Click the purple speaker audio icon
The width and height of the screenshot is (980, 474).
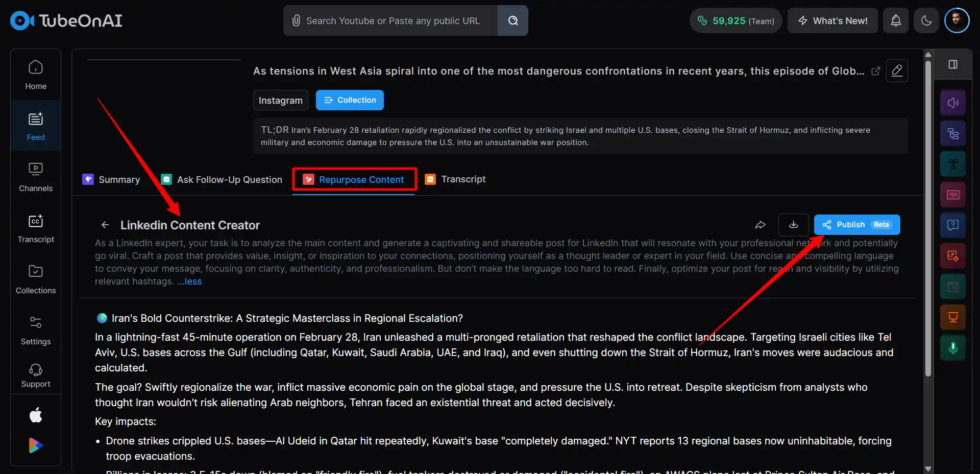click(x=952, y=103)
